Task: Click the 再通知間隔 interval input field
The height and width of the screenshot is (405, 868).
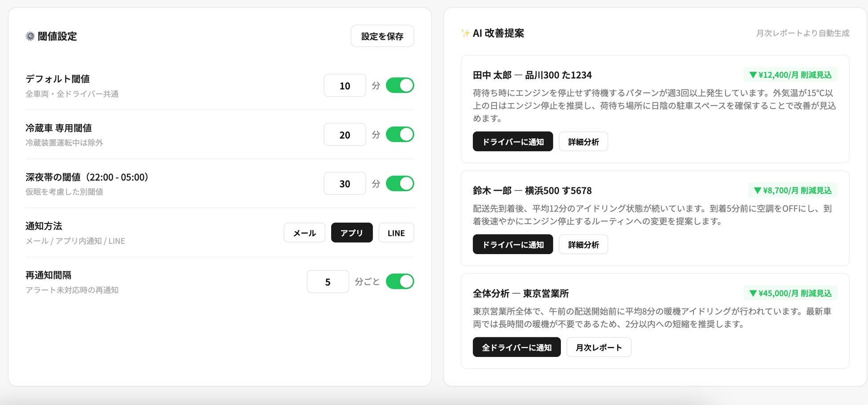Action: [x=328, y=281]
